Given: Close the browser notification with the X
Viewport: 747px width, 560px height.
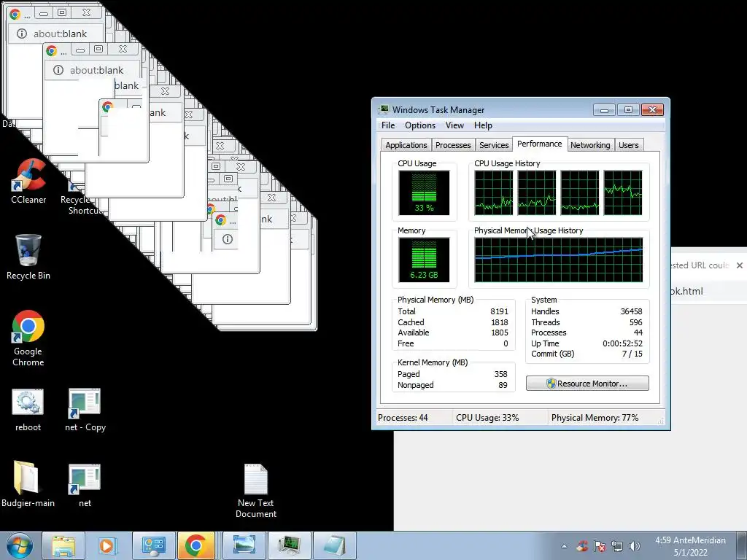Looking at the screenshot, I should 740,265.
